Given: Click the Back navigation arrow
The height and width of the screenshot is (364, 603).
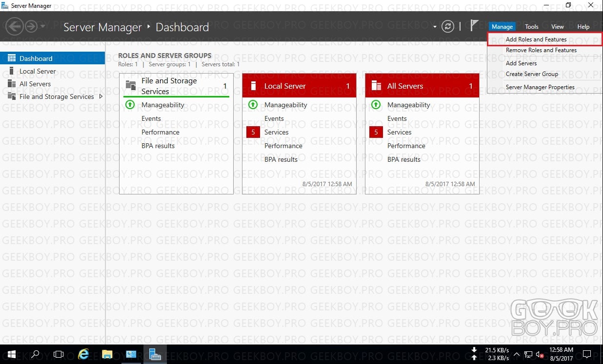Looking at the screenshot, I should click(x=15, y=26).
